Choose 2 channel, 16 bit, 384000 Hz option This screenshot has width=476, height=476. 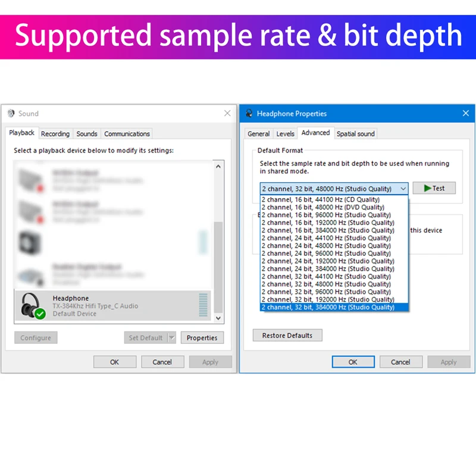[334, 230]
